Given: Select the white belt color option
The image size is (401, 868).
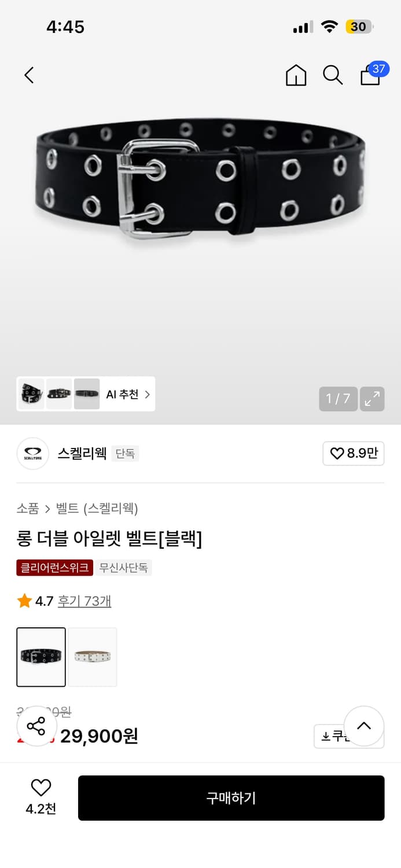Looking at the screenshot, I should pos(92,657).
